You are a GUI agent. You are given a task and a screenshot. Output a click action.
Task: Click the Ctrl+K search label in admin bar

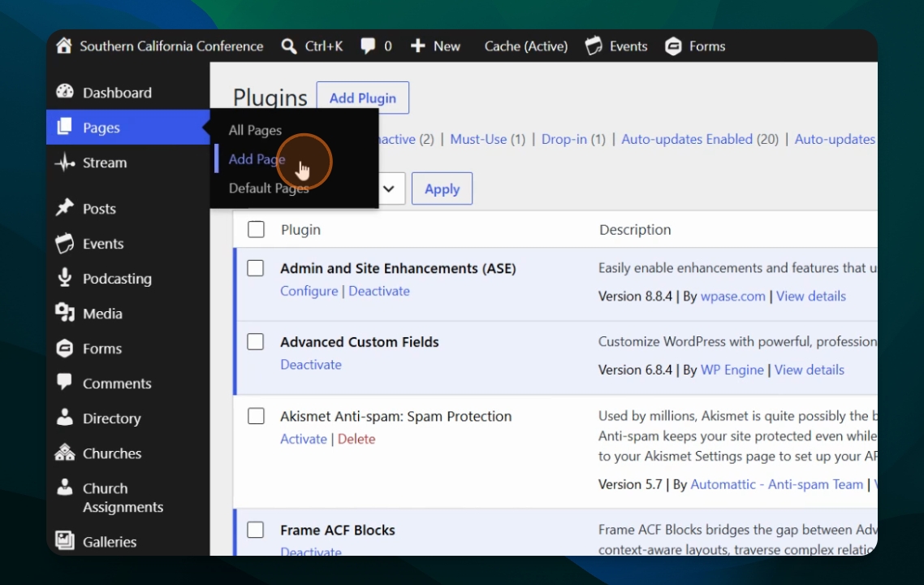point(324,46)
